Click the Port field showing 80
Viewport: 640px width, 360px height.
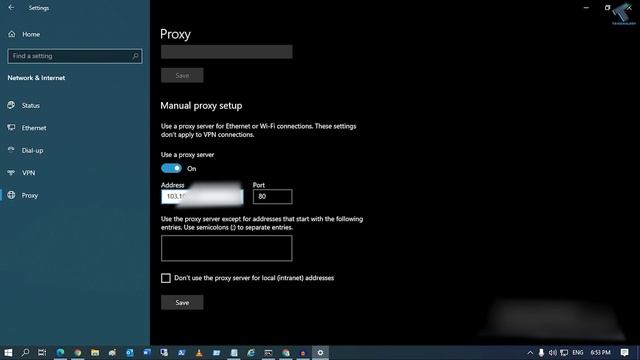pos(272,196)
